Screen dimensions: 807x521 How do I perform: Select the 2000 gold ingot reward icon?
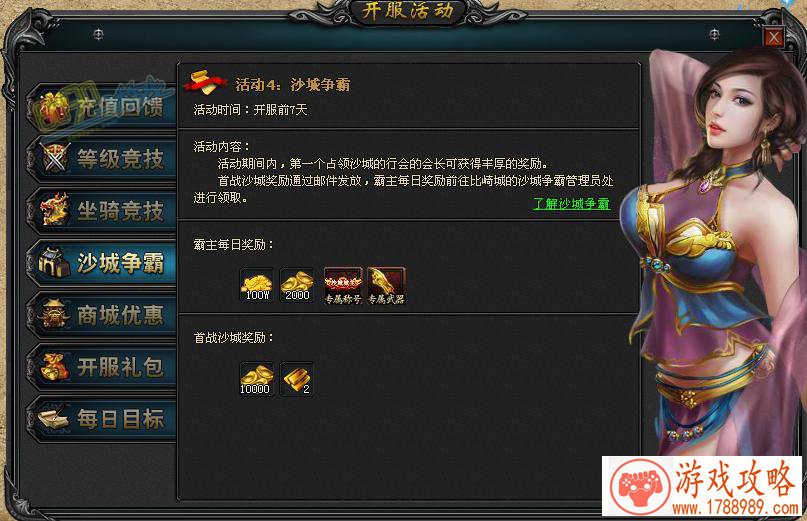click(x=297, y=285)
